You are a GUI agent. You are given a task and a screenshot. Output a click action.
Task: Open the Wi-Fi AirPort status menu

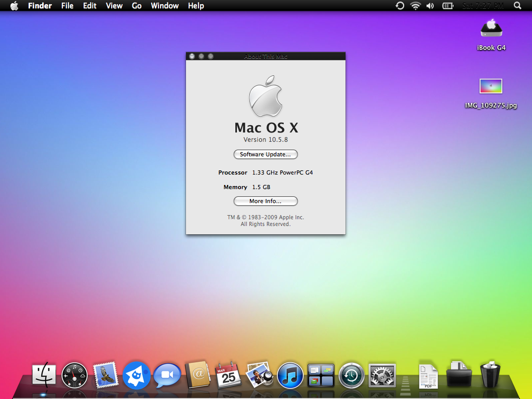415,6
